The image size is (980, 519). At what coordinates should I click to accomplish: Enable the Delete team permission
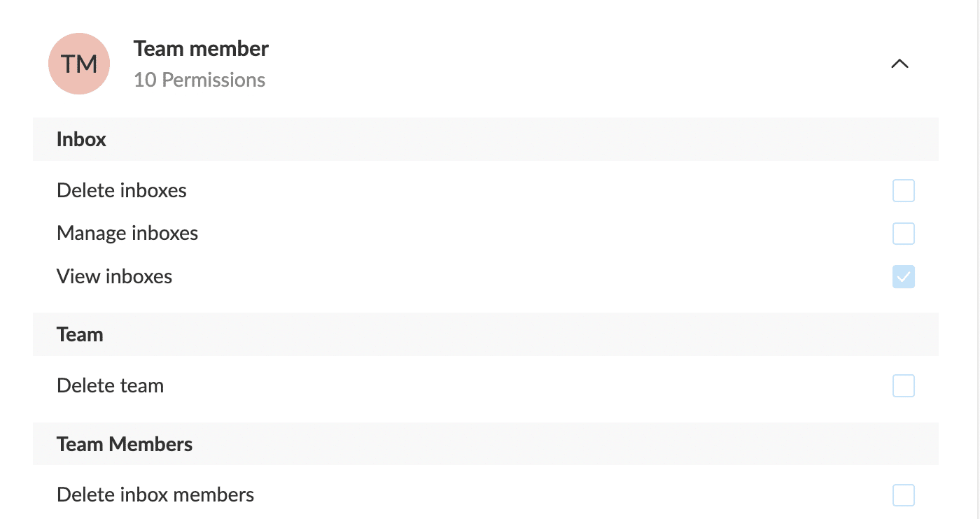click(x=903, y=385)
